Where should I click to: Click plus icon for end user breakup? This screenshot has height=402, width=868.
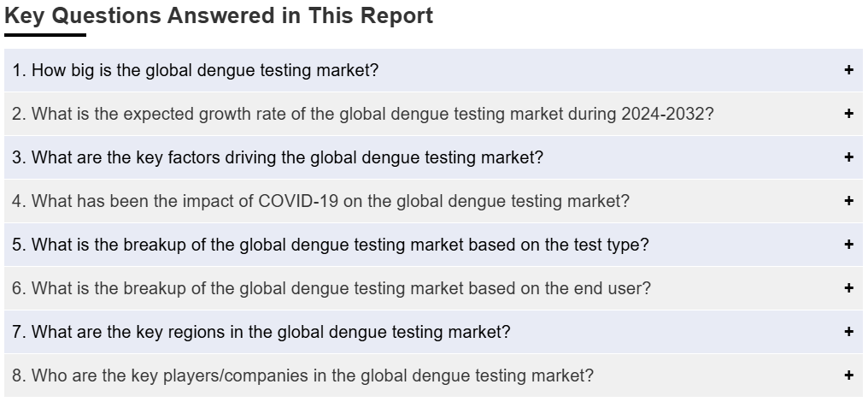[848, 288]
